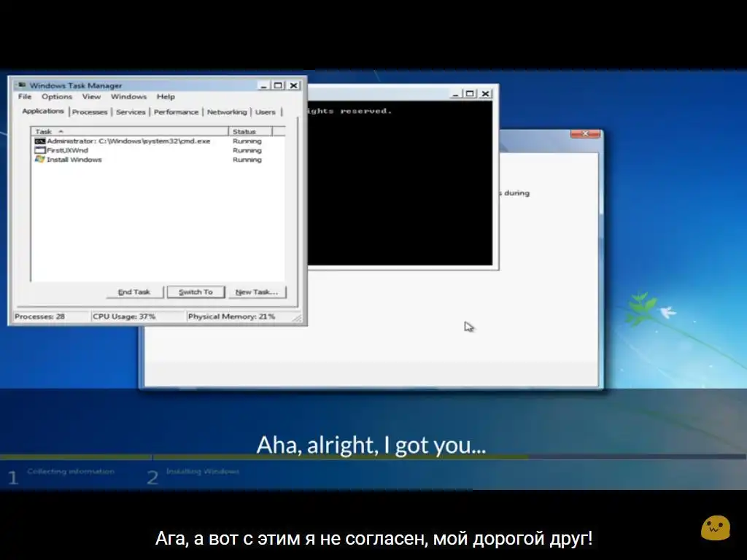Select the FirstUXWnd task row

[x=158, y=150]
